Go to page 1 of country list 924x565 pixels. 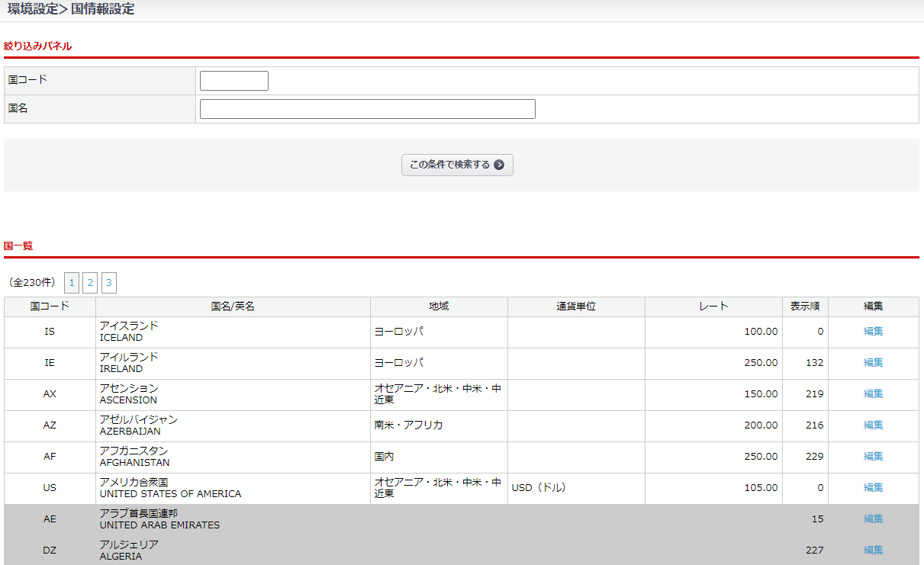(72, 283)
